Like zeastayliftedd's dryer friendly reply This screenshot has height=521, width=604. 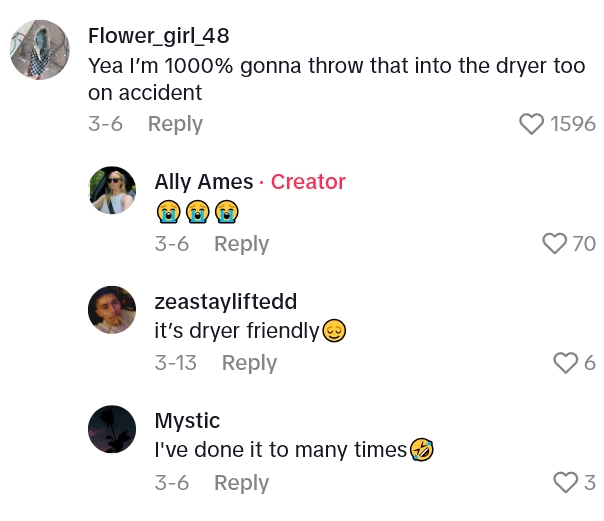tap(566, 363)
